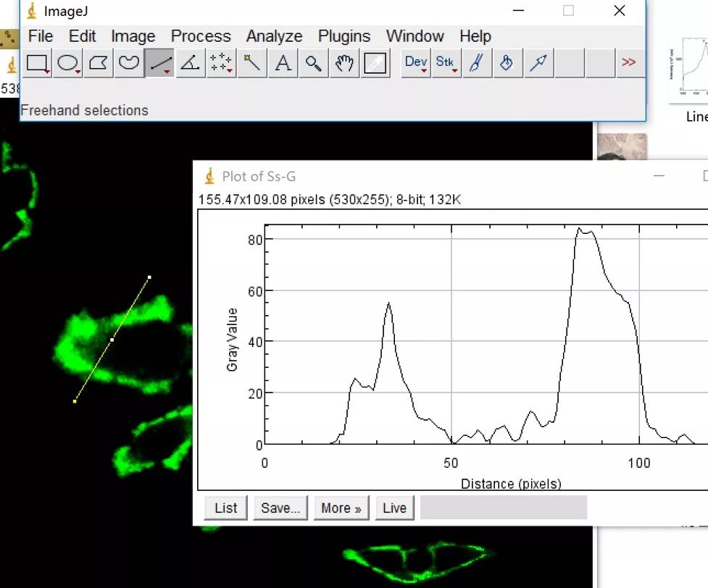Viewport: 708px width, 588px height.
Task: Open More Tools menu double-arrow
Action: point(629,63)
